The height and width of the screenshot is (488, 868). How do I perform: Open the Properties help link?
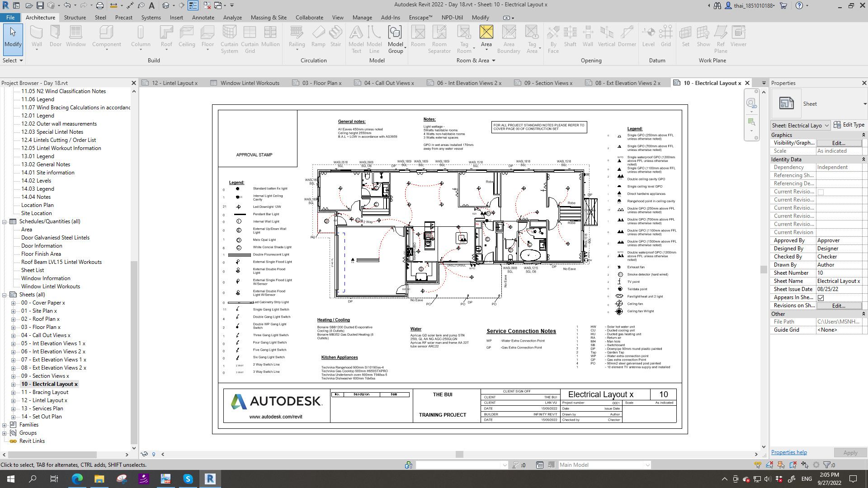(x=788, y=452)
